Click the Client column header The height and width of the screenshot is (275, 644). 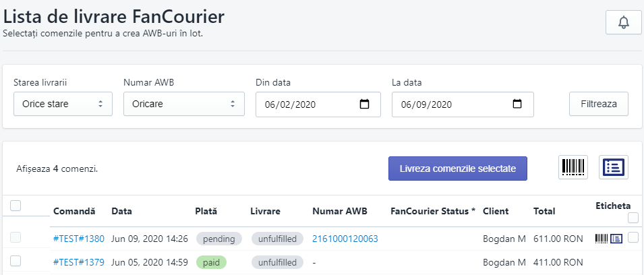[x=496, y=212]
